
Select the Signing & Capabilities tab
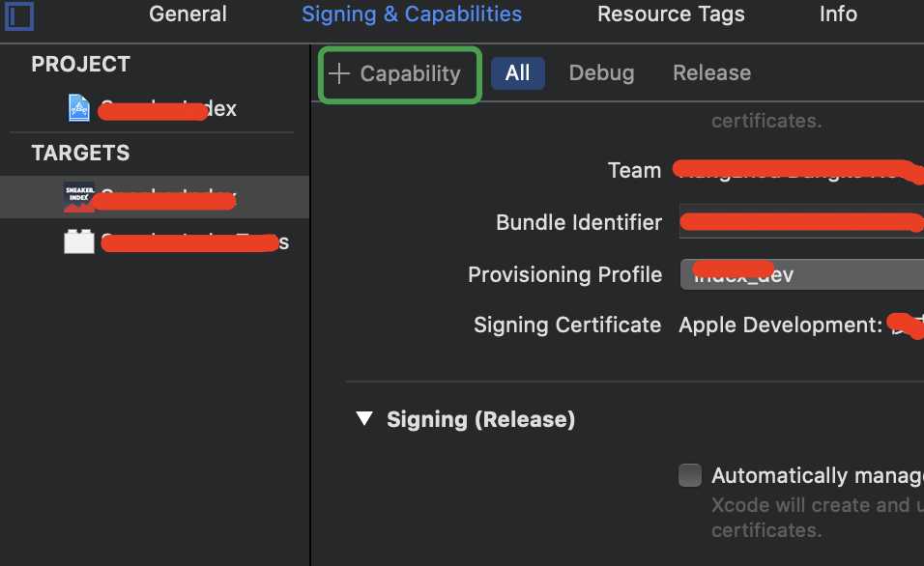(412, 14)
